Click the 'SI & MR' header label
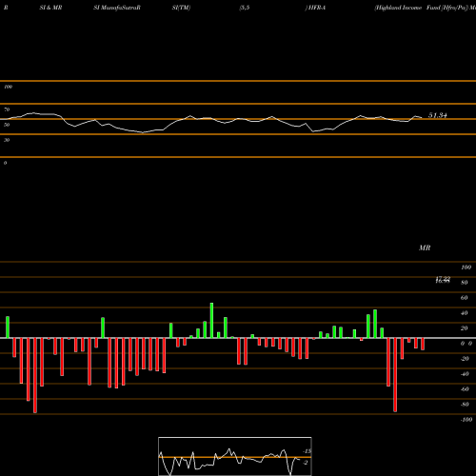This screenshot has width=476, height=476. pos(50,8)
